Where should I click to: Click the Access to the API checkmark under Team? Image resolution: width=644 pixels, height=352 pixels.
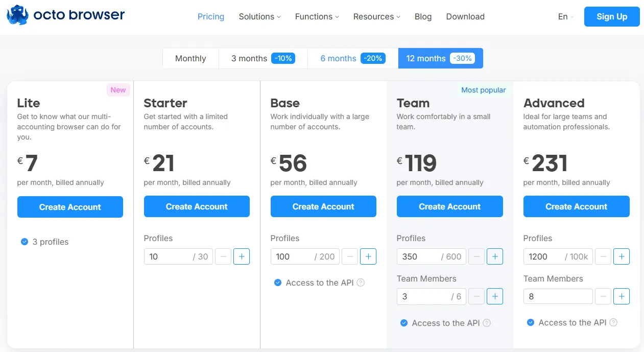404,323
